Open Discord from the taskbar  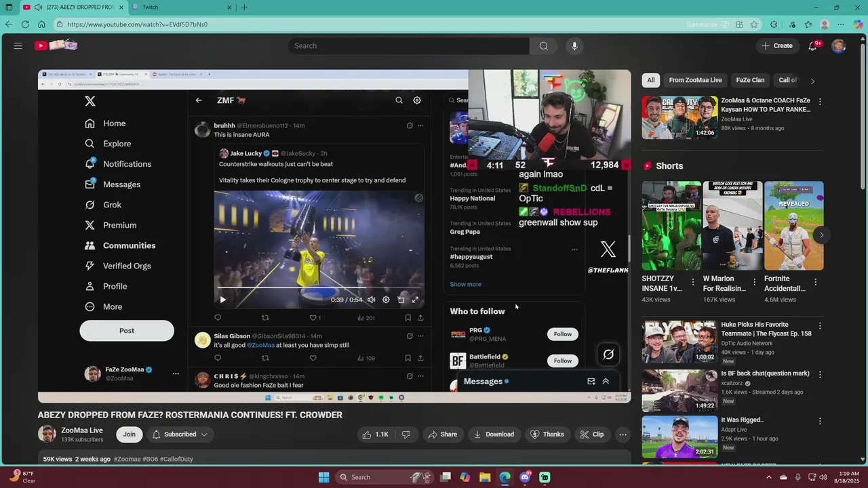pyautogui.click(x=525, y=477)
